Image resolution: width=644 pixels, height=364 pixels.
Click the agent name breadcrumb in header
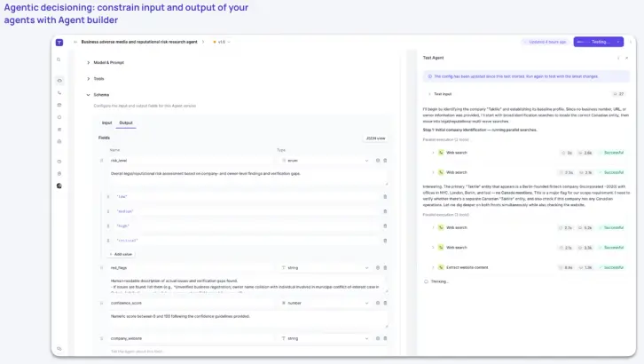click(139, 42)
